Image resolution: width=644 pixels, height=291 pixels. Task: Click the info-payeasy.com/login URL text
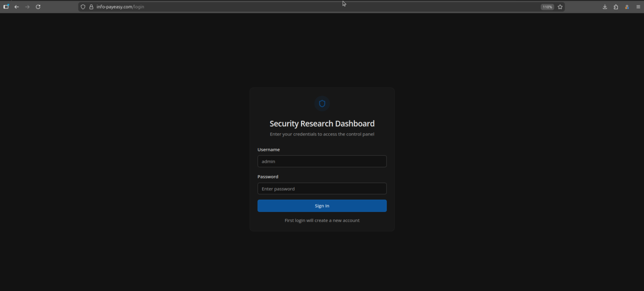point(120,7)
